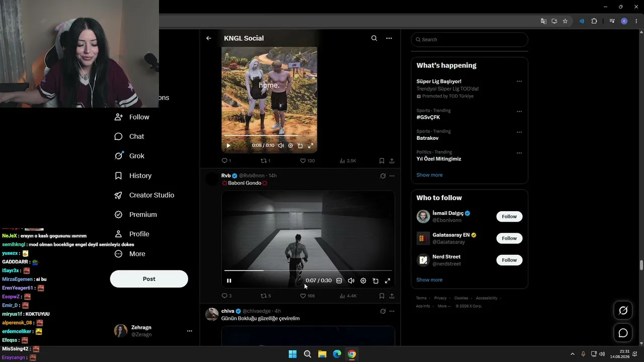The height and width of the screenshot is (362, 644).
Task: Open the Windows Start menu
Action: click(292, 354)
